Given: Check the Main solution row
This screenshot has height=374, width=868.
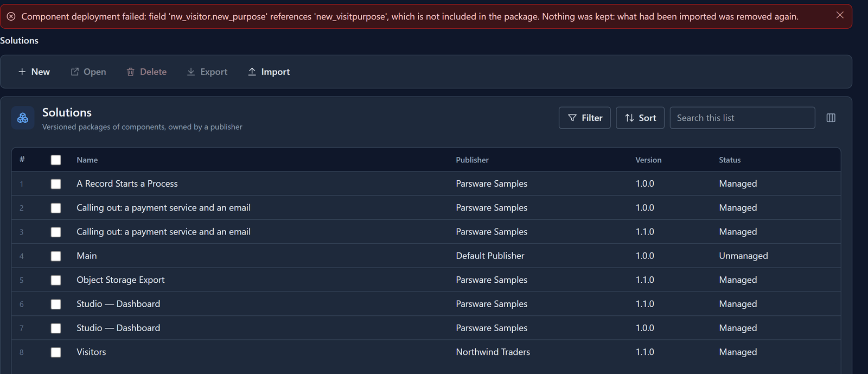Looking at the screenshot, I should coord(56,256).
